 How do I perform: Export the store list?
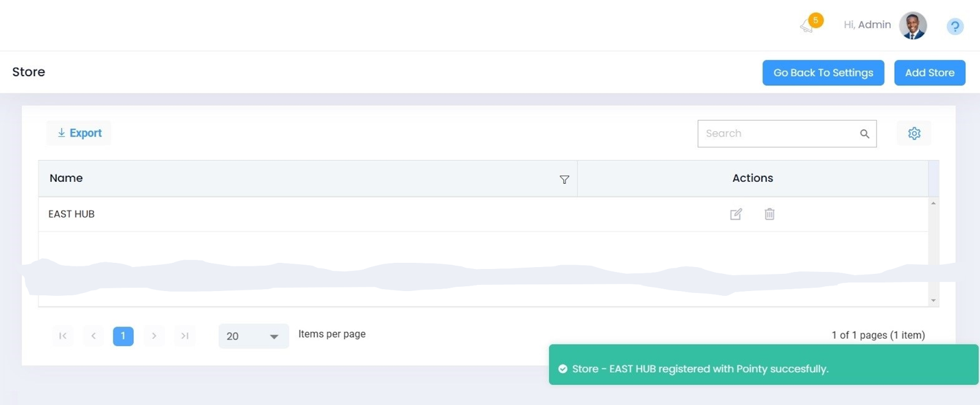click(79, 133)
